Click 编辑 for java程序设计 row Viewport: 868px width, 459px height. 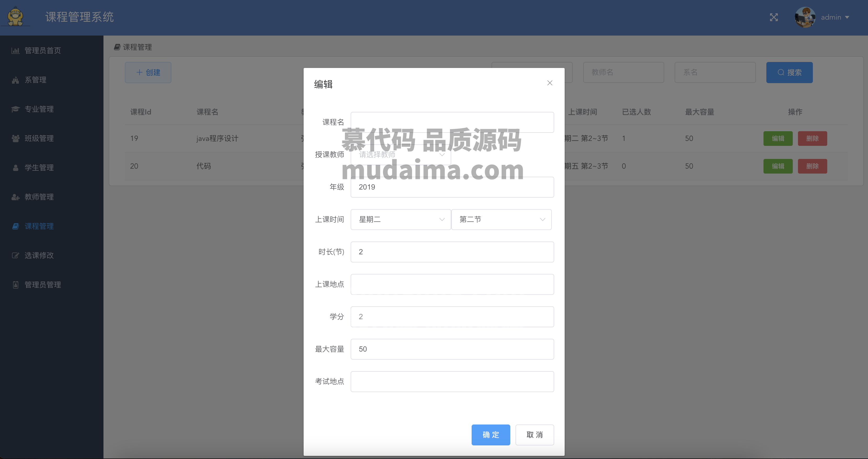click(778, 139)
